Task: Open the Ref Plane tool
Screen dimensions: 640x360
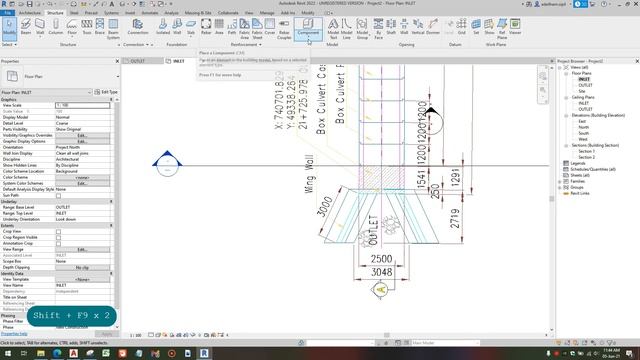Action: pos(502,29)
